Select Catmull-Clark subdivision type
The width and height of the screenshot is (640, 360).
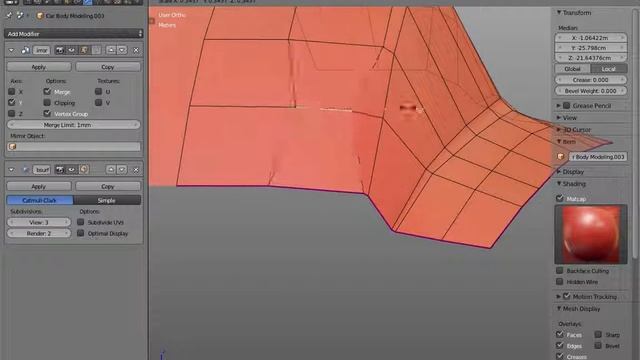[x=40, y=200]
